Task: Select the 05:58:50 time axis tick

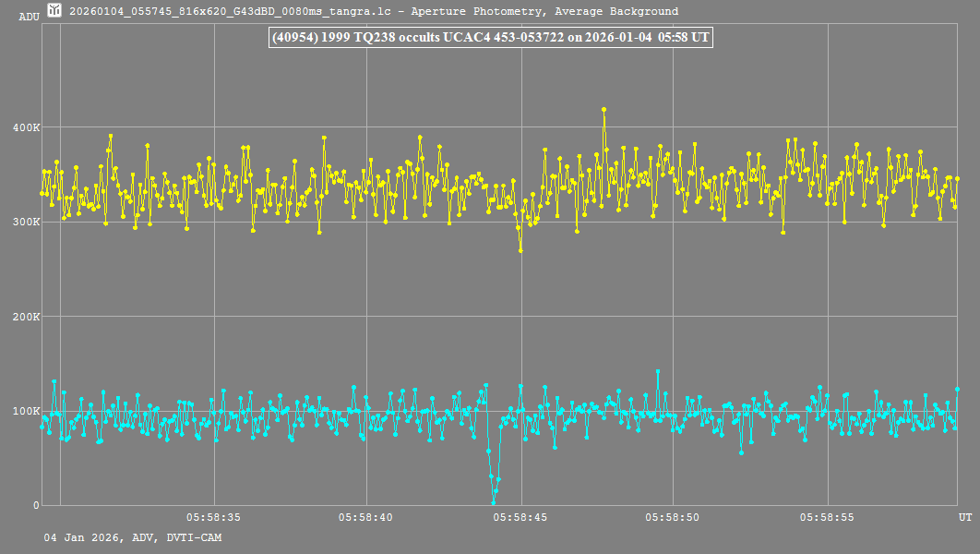Action: coord(674,518)
